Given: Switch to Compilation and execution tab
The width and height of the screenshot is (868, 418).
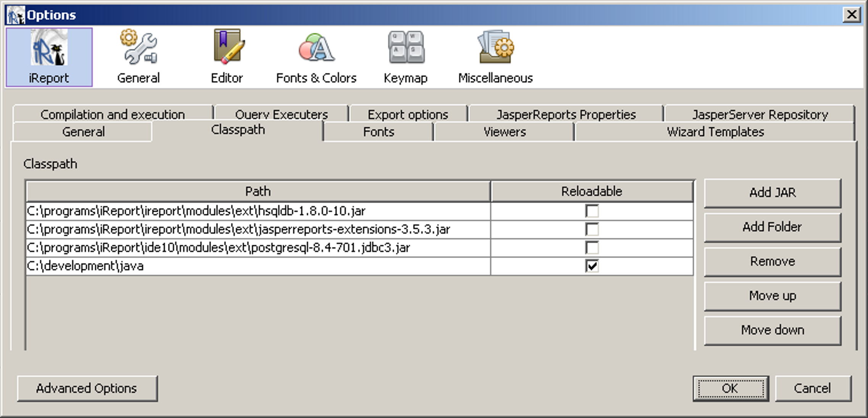Looking at the screenshot, I should click(x=112, y=114).
